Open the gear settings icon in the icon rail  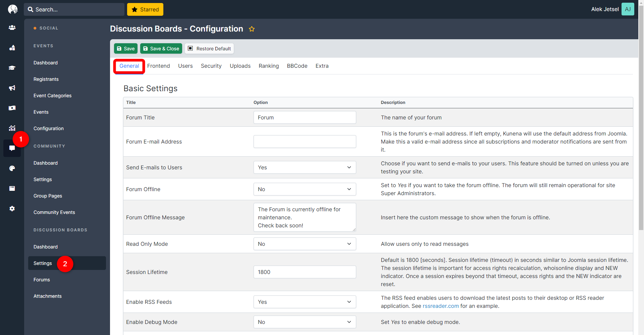click(x=12, y=209)
